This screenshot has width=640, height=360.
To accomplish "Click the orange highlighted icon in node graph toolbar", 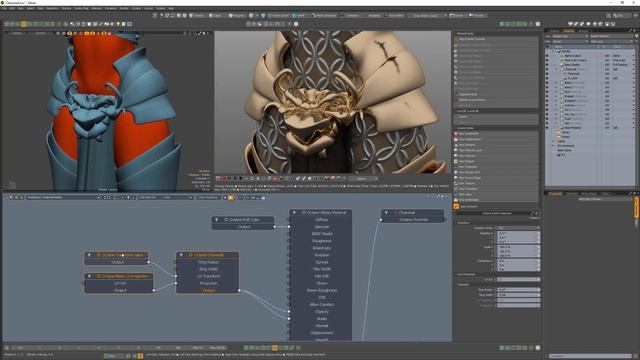I will click(231, 198).
